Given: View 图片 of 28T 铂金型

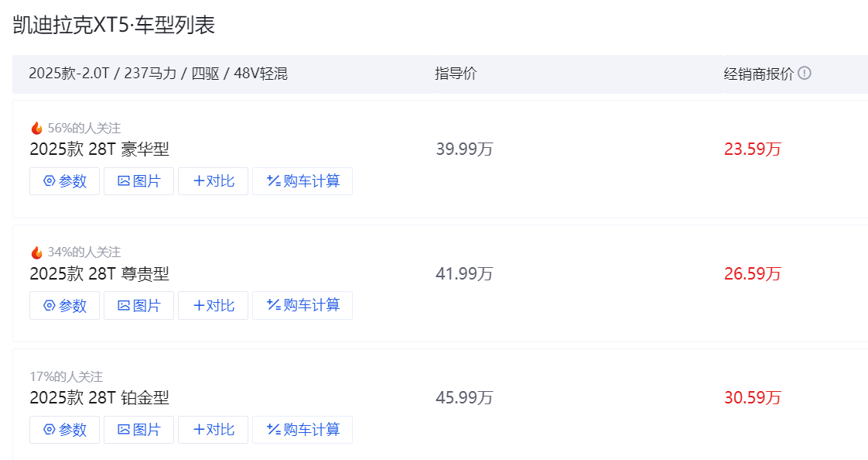Looking at the screenshot, I should click(138, 429).
